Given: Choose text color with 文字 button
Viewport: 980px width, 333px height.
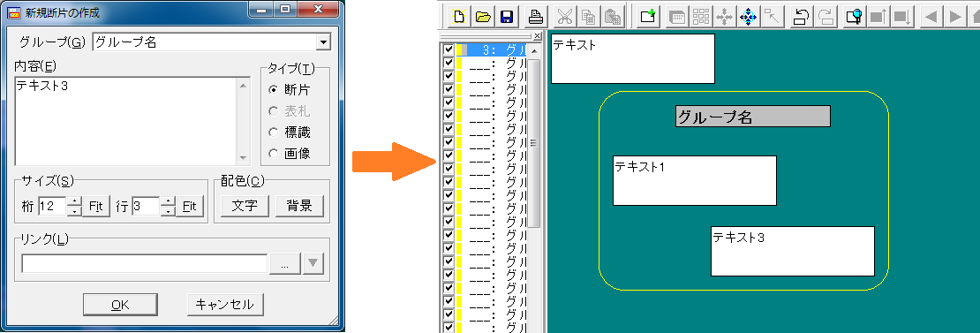Looking at the screenshot, I should (245, 206).
